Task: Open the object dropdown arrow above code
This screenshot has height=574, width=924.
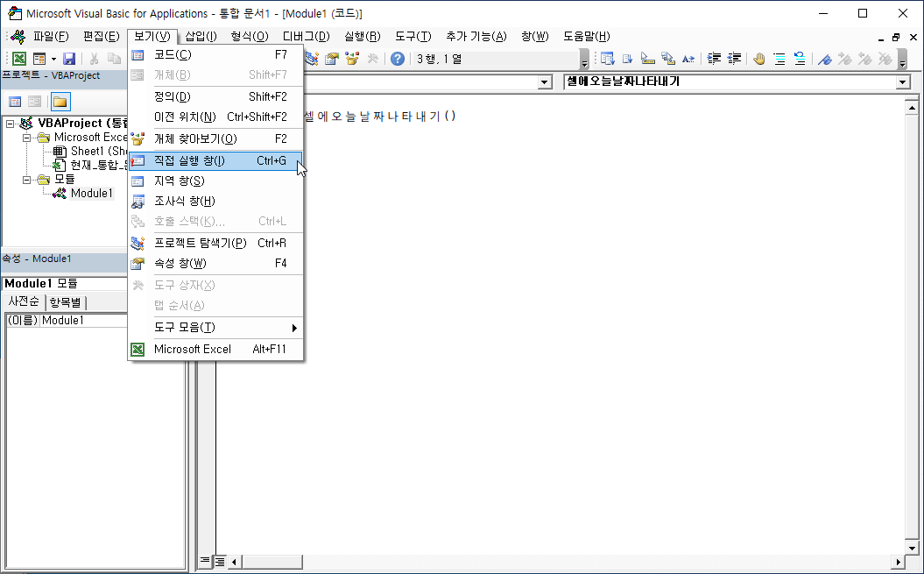Action: (x=545, y=82)
